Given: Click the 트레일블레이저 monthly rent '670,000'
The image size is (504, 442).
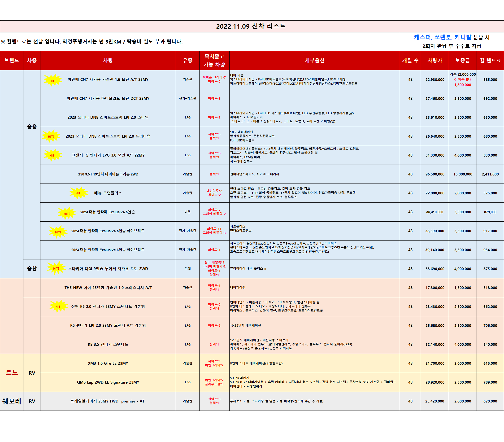Looking at the screenshot, I should (x=490, y=401).
